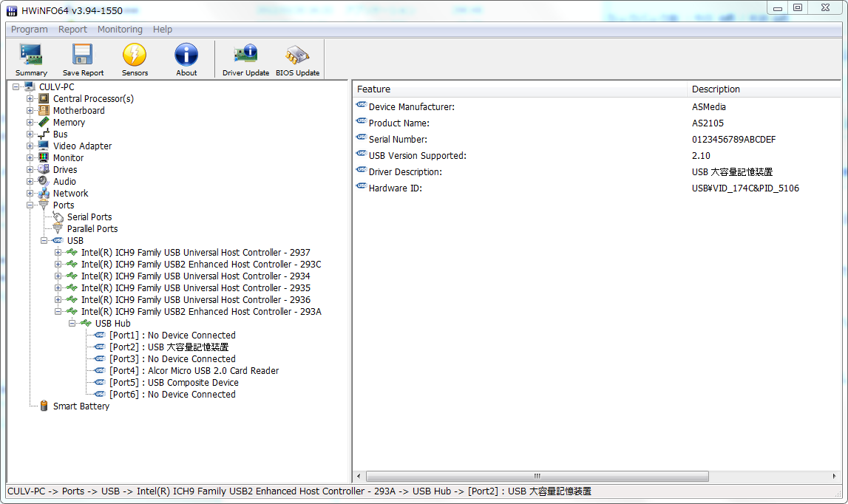Open the Program menu
848x504 pixels.
[x=30, y=30]
